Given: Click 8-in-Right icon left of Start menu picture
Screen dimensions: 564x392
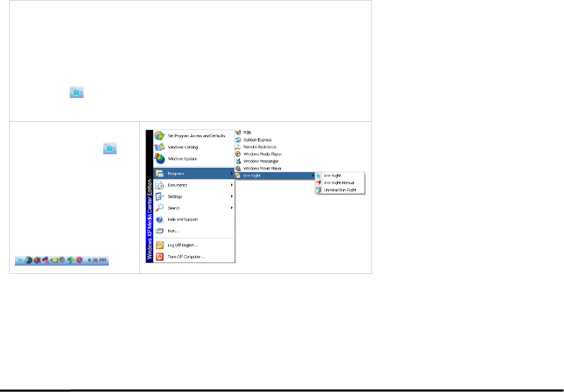Looking at the screenshot, I should [110, 149].
